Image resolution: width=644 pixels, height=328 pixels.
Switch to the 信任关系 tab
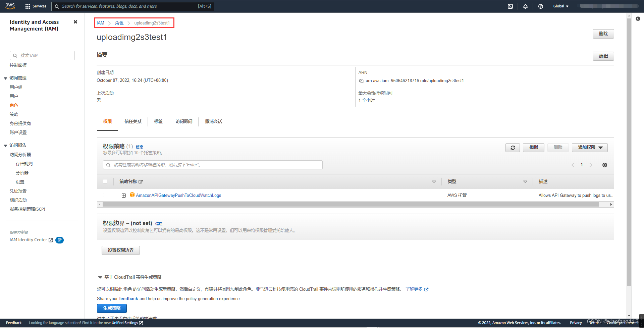tap(133, 121)
